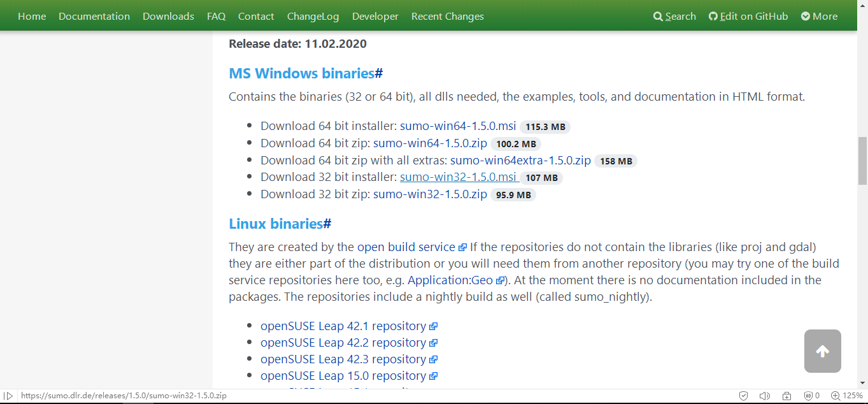Toggle the sound speaker icon in status bar
This screenshot has height=404, width=868.
tap(765, 396)
